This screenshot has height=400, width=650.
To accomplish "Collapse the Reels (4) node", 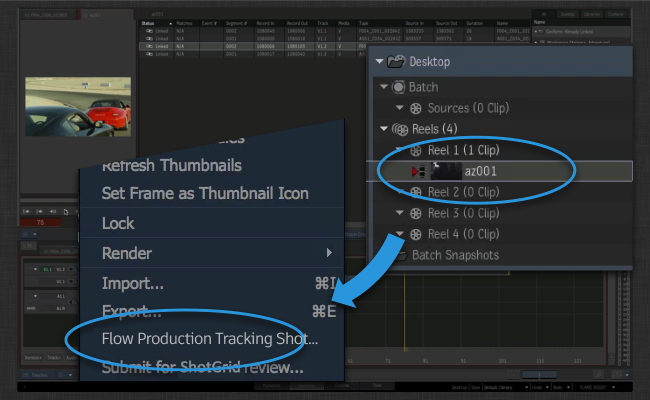I will 384,129.
